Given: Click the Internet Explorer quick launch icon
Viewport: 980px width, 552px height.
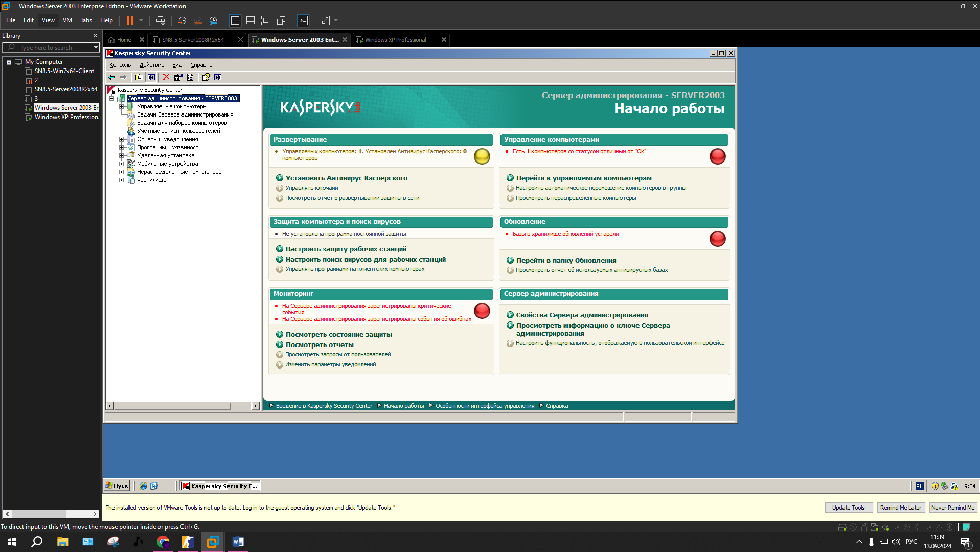Looking at the screenshot, I should click(143, 486).
